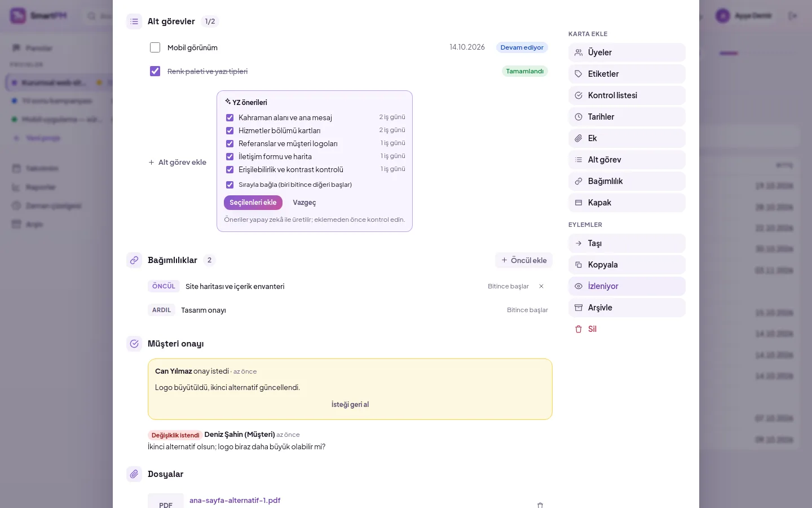Viewport: 812px width, 508px height.
Task: Click the YZ önerileri sparkle icon
Action: click(228, 102)
